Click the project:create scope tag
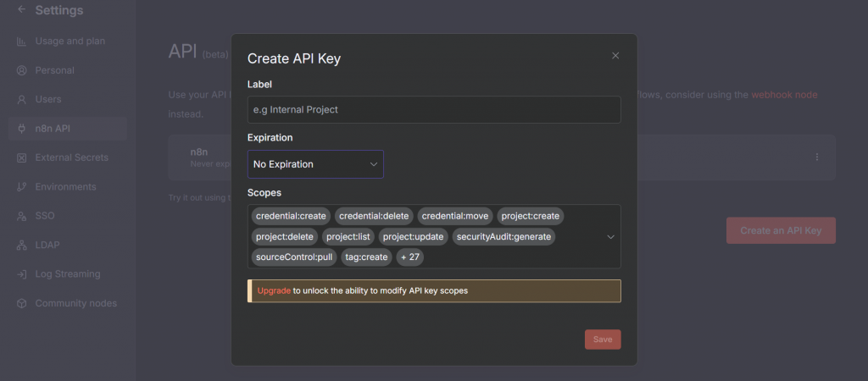This screenshot has height=381, width=868. point(531,216)
